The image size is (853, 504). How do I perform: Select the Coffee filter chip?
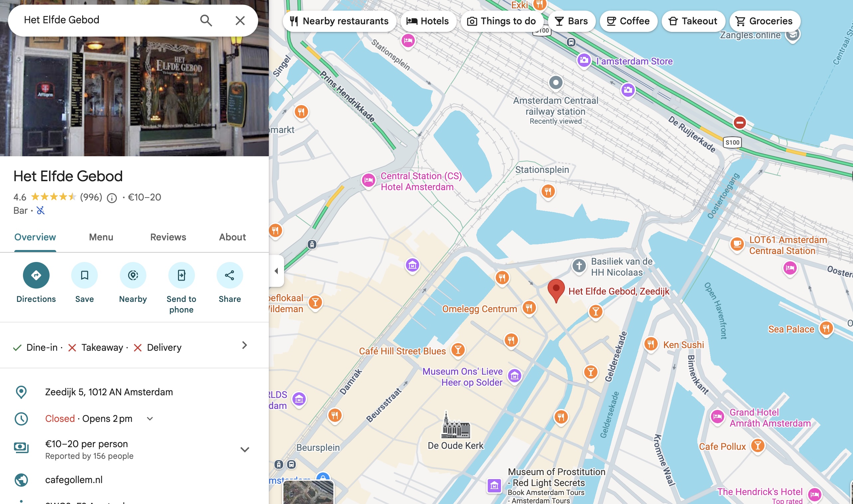[x=628, y=21]
